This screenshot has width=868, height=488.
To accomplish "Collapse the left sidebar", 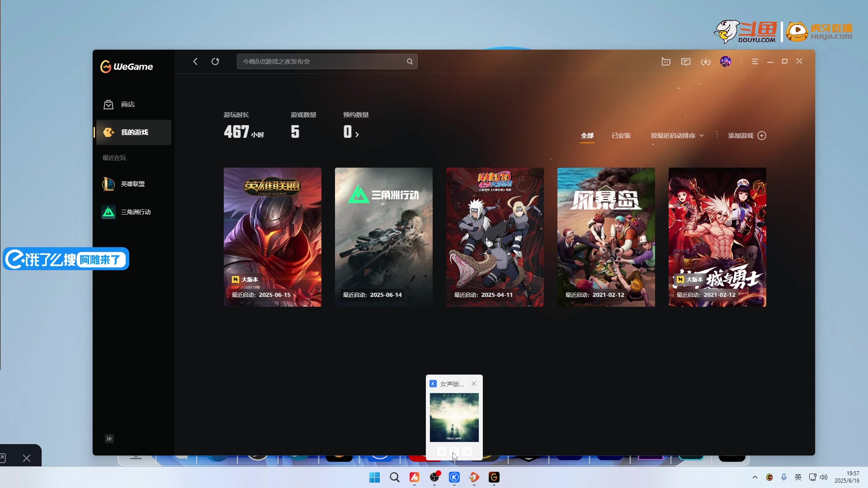I will point(109,439).
